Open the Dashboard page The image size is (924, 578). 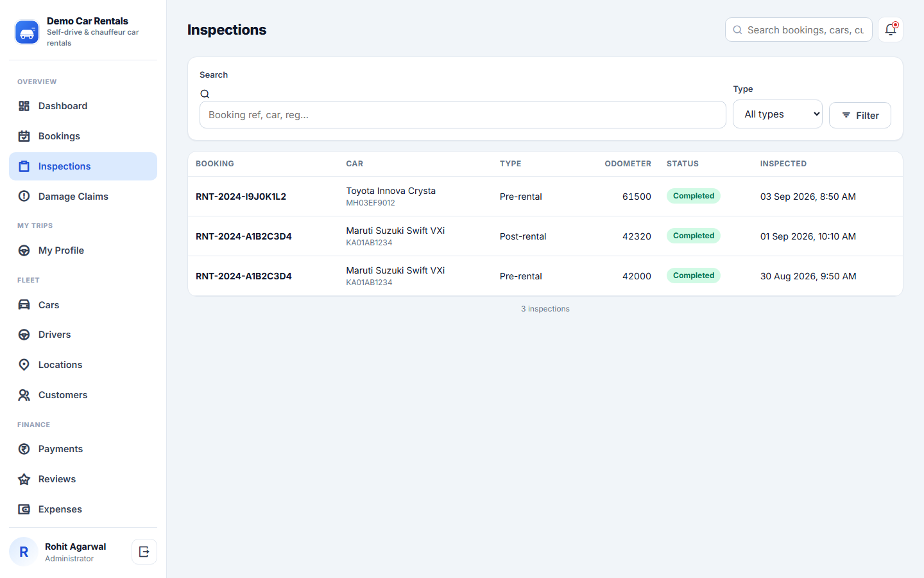83,106
